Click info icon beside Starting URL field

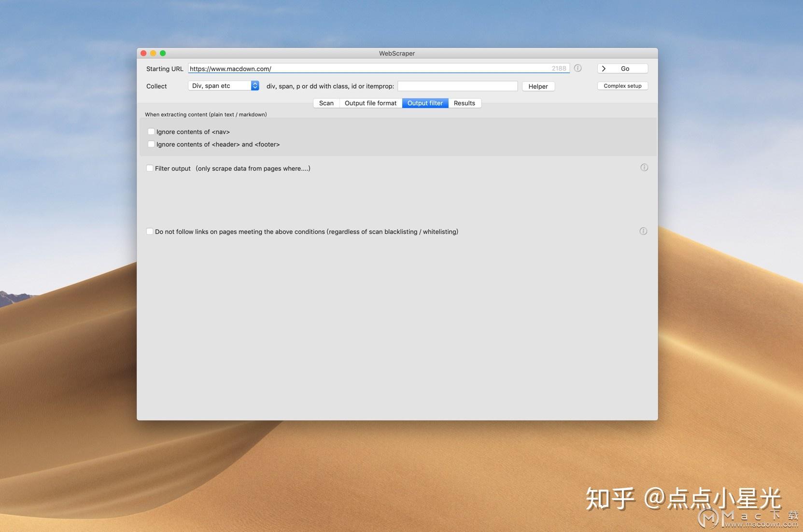578,68
